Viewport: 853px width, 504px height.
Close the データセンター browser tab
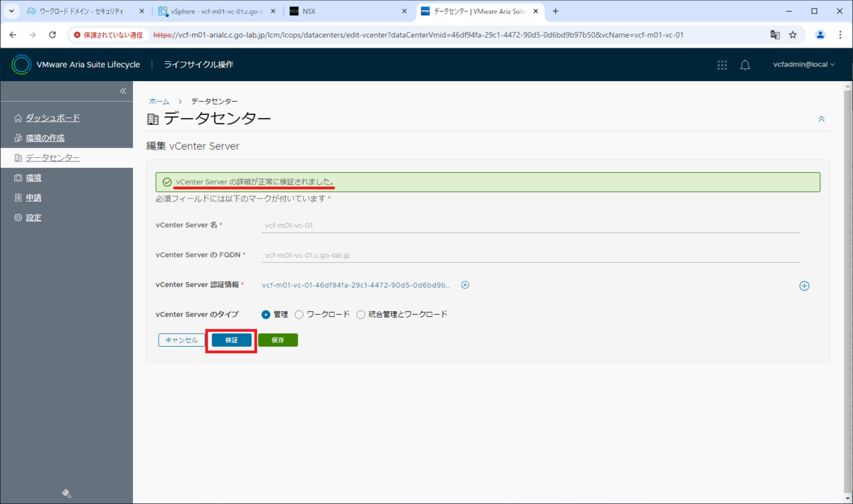pyautogui.click(x=536, y=11)
